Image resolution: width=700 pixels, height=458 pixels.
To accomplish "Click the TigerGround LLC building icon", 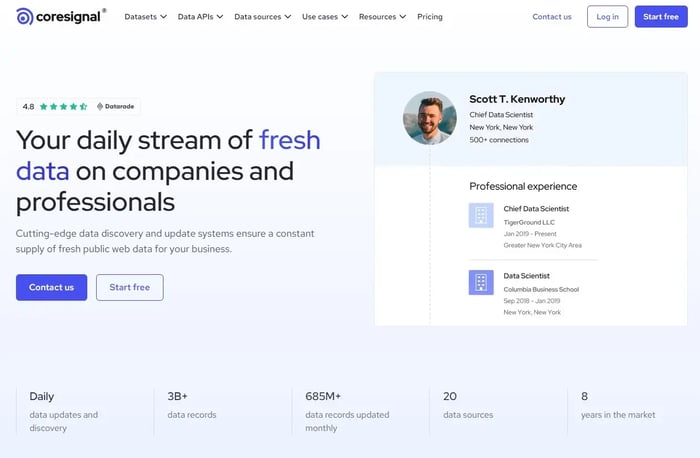I will (481, 215).
